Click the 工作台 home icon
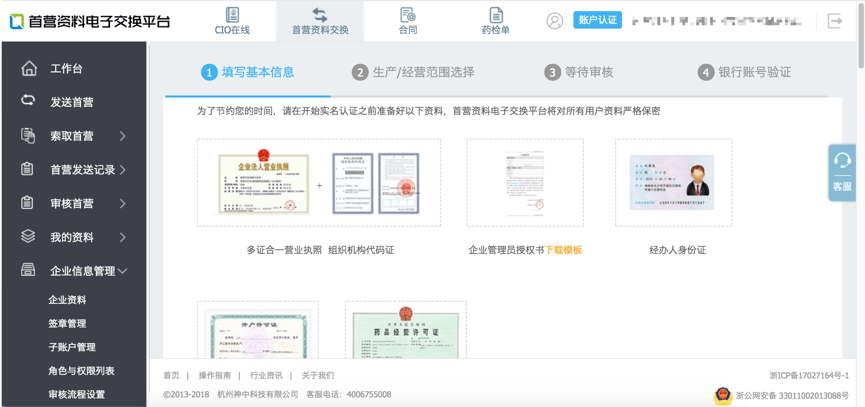 29,68
